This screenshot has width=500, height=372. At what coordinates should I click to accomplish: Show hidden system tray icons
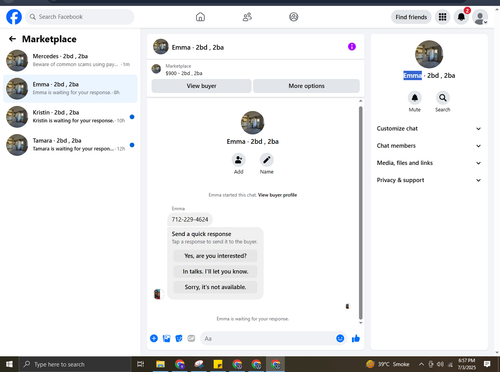coord(421,364)
